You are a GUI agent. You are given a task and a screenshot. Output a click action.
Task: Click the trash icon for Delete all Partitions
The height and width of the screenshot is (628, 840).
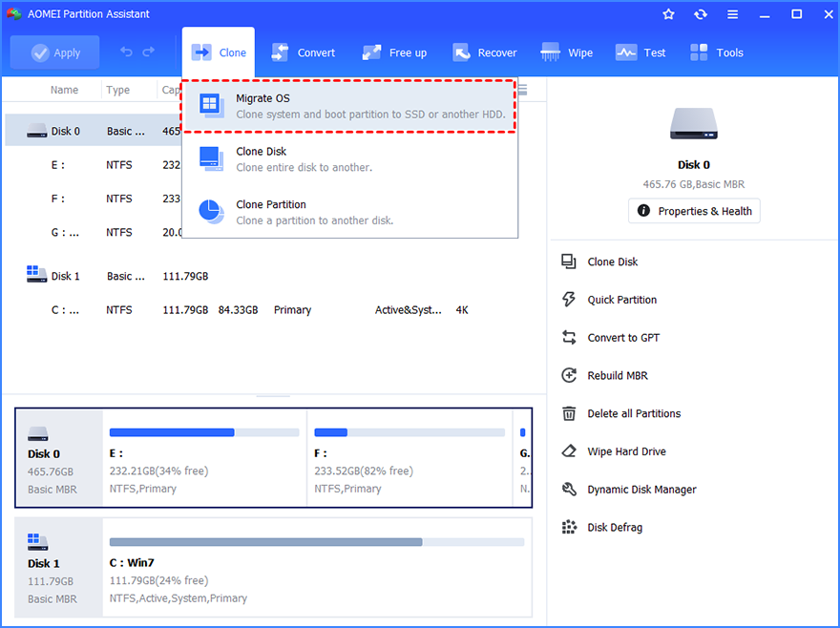(568, 413)
